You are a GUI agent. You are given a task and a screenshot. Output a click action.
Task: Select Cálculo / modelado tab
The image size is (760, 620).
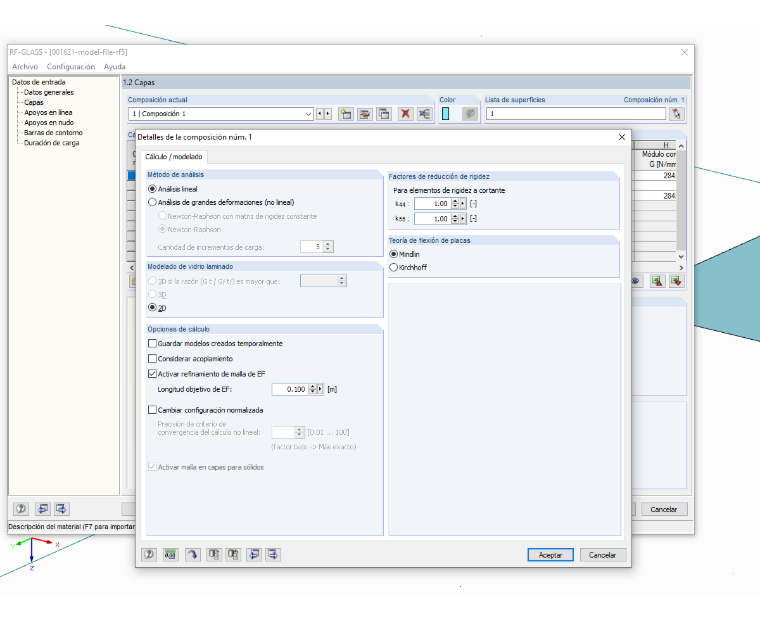click(174, 157)
